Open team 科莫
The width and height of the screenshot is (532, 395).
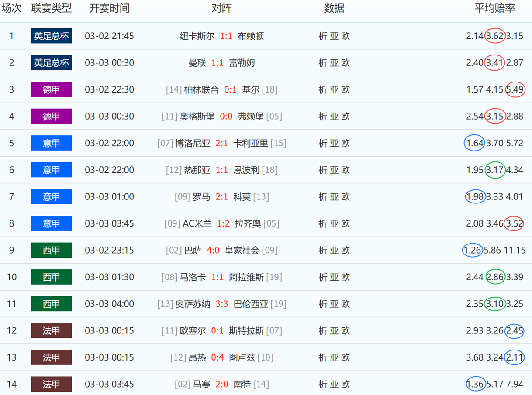(x=242, y=197)
